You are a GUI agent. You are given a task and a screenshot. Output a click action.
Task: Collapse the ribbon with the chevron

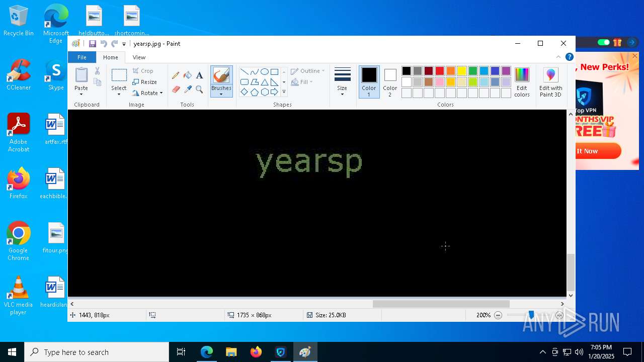pyautogui.click(x=558, y=57)
